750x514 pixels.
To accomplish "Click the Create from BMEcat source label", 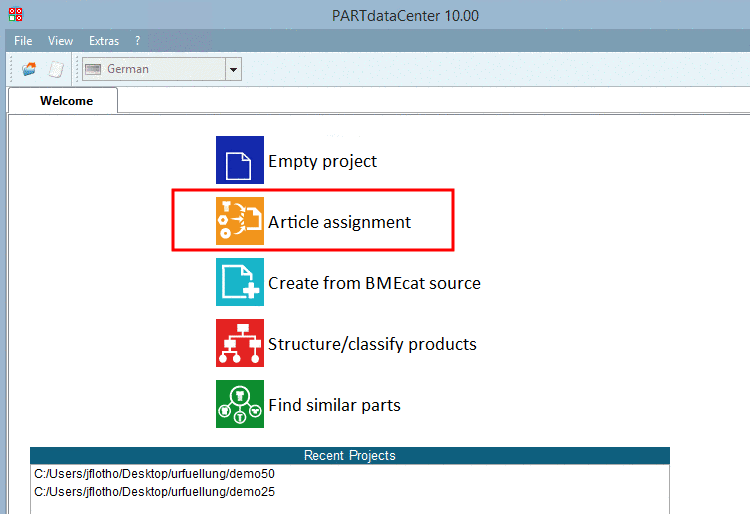I will (374, 283).
